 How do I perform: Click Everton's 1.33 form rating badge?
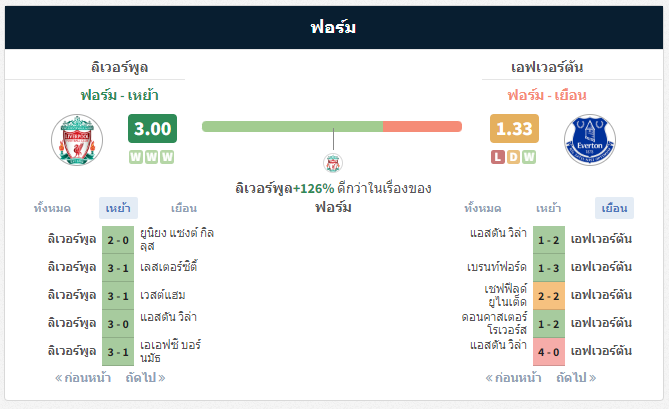[514, 128]
